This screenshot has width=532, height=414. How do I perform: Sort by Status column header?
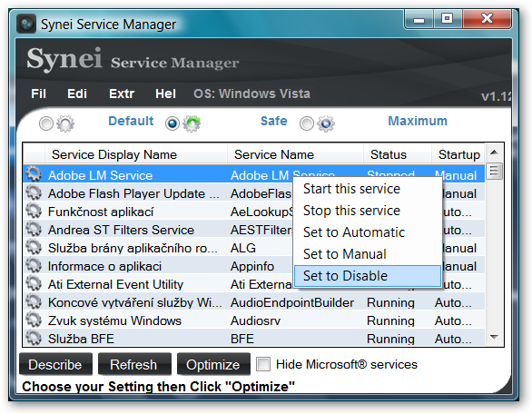[398, 154]
